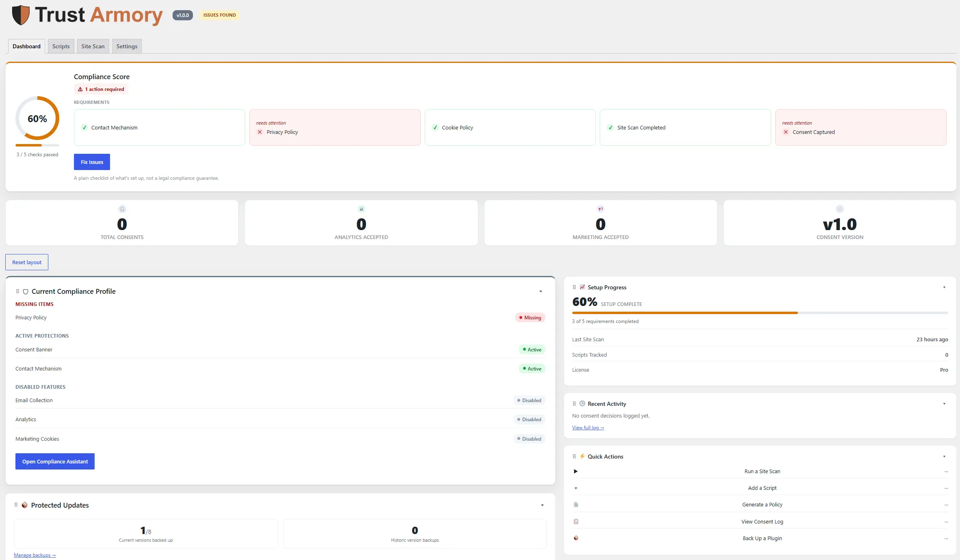Click the clock icon beside Recent Activity

click(x=582, y=403)
